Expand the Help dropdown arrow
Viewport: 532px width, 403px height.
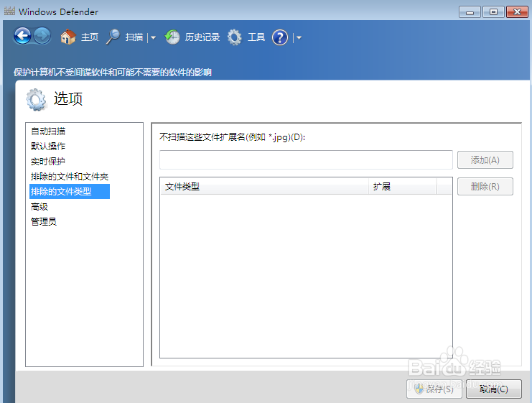pyautogui.click(x=299, y=37)
